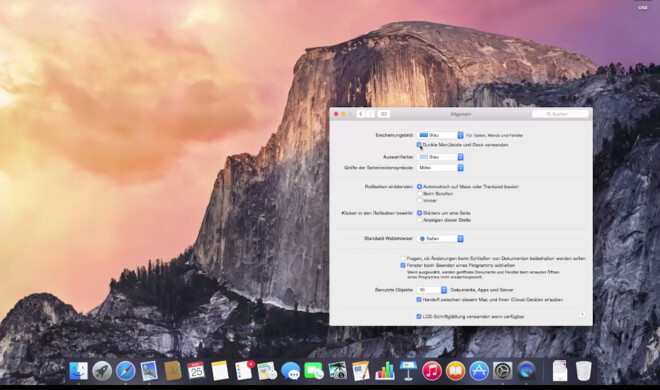The image size is (660, 390).
Task: Select Blättern um eine Seite
Action: point(419,213)
